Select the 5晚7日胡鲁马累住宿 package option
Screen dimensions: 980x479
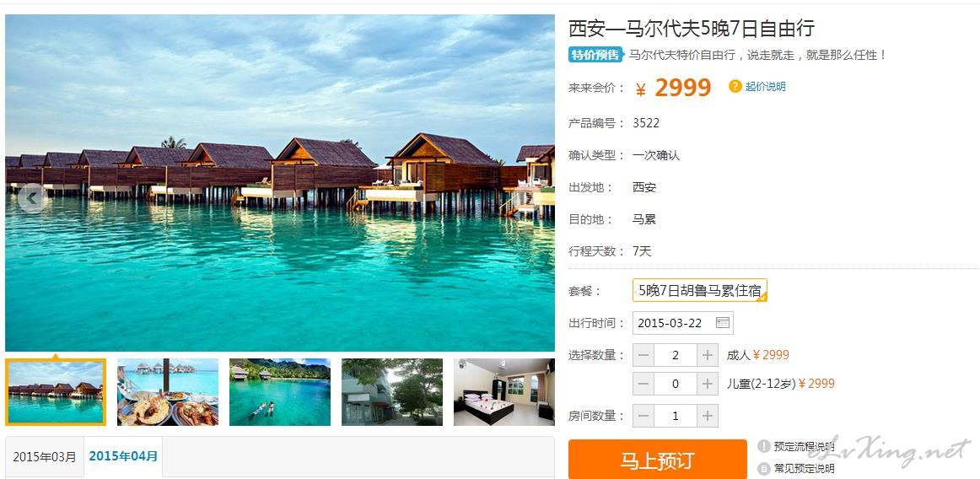tap(700, 290)
